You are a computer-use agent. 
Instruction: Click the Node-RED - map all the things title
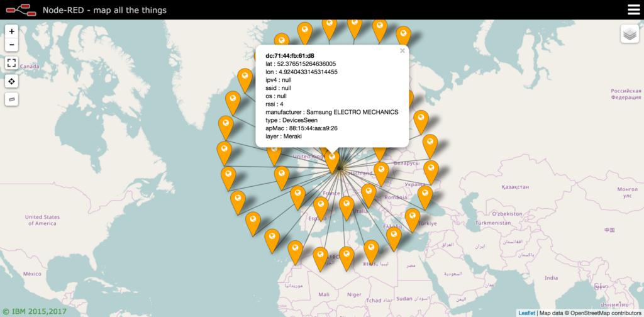click(105, 10)
